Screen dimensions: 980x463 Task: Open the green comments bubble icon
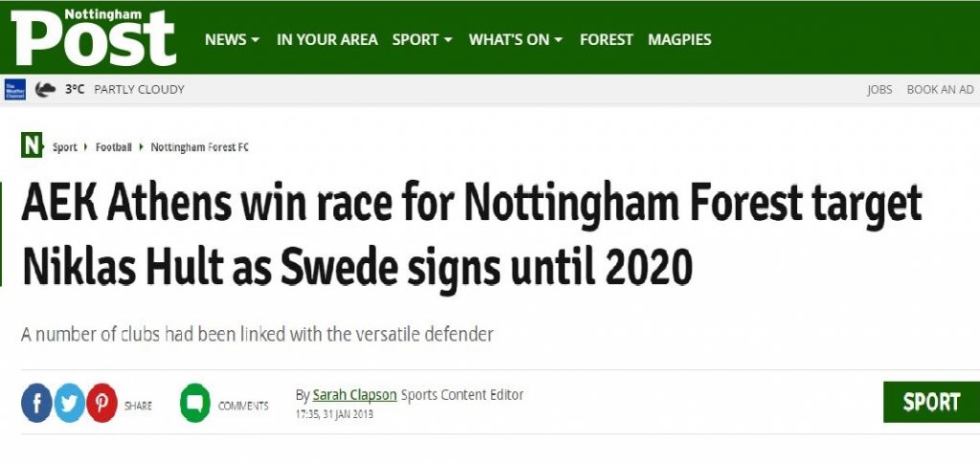click(x=195, y=403)
